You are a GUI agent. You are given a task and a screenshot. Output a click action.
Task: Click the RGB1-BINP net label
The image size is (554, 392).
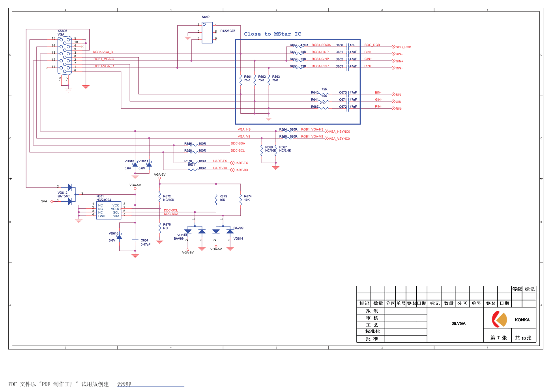tap(320, 52)
